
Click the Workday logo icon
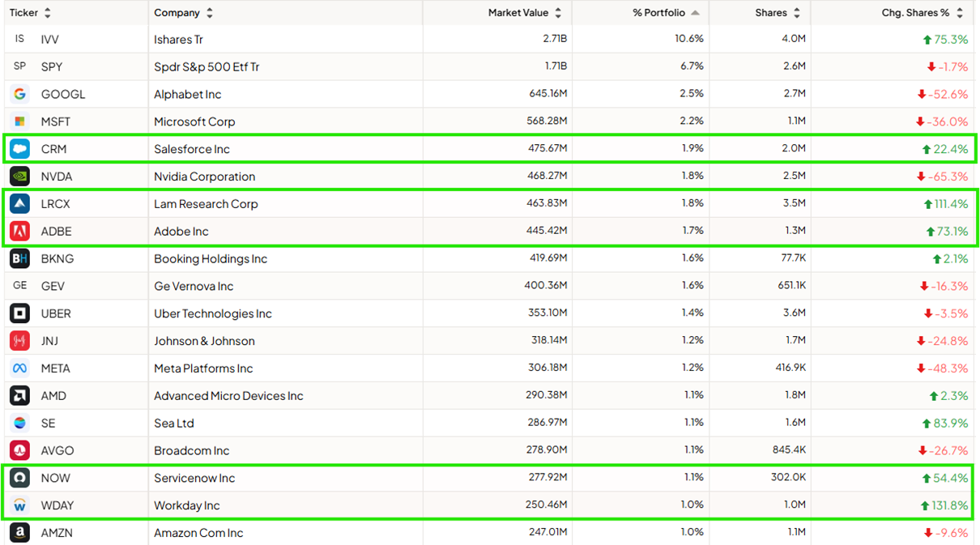click(19, 505)
